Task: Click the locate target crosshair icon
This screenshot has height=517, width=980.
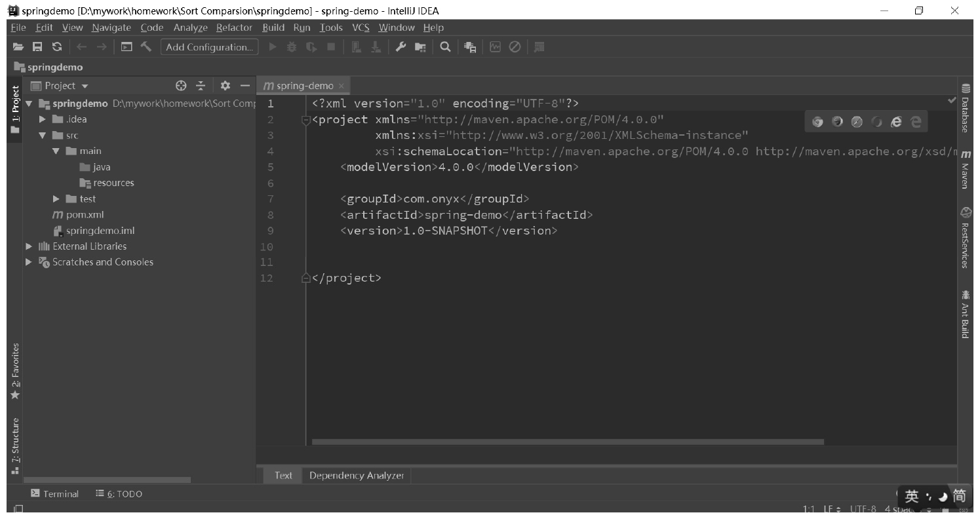Action: pos(182,86)
